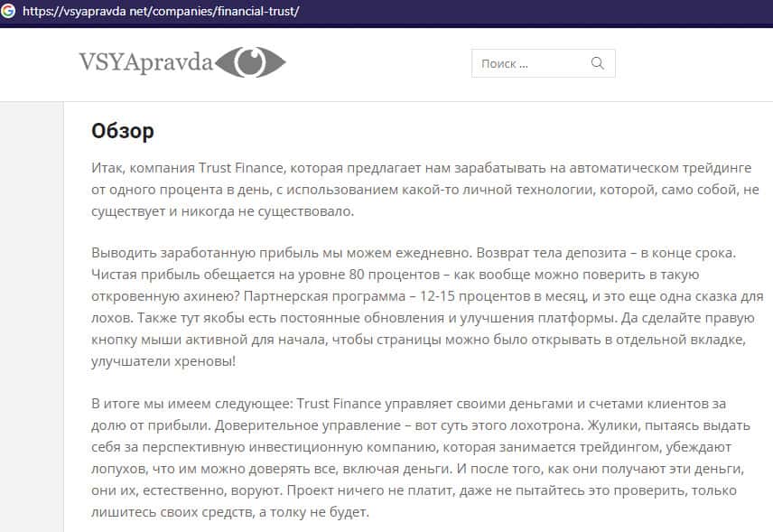Viewport: 773px width, 532px height.
Task: Select the vsyapravda.net URL text
Action: (161, 11)
